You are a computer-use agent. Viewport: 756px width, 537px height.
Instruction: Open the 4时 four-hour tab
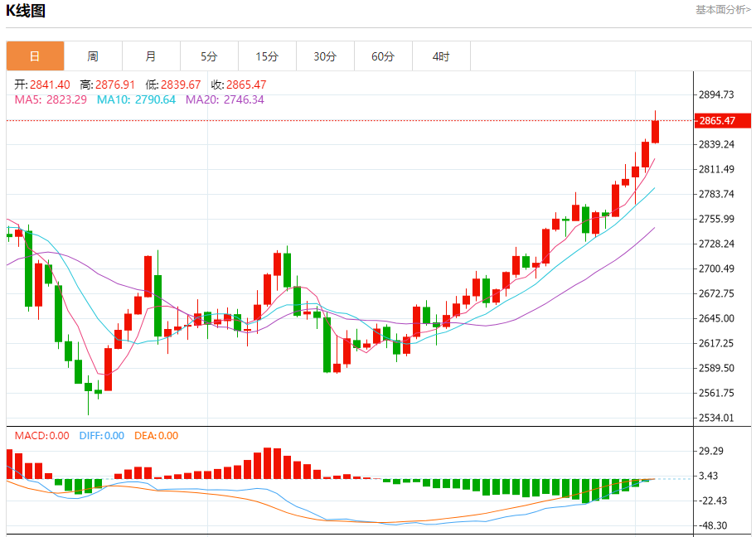[x=441, y=56]
